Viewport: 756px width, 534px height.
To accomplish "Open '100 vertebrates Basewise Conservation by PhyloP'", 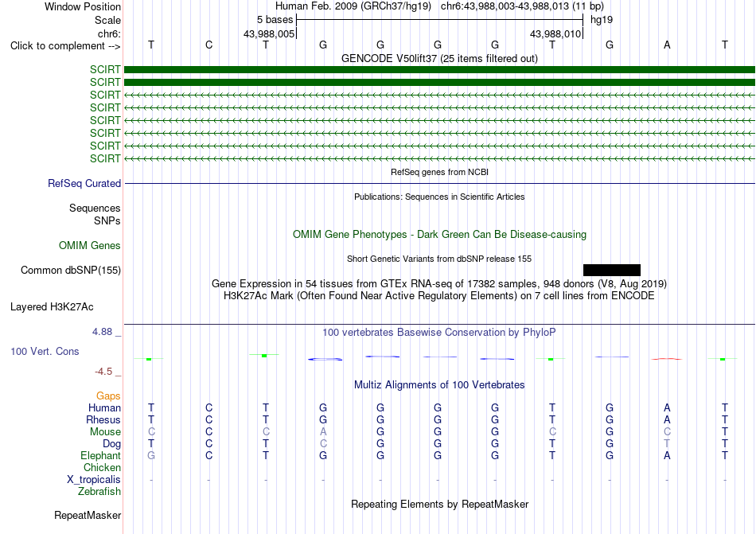I will pyautogui.click(x=439, y=332).
